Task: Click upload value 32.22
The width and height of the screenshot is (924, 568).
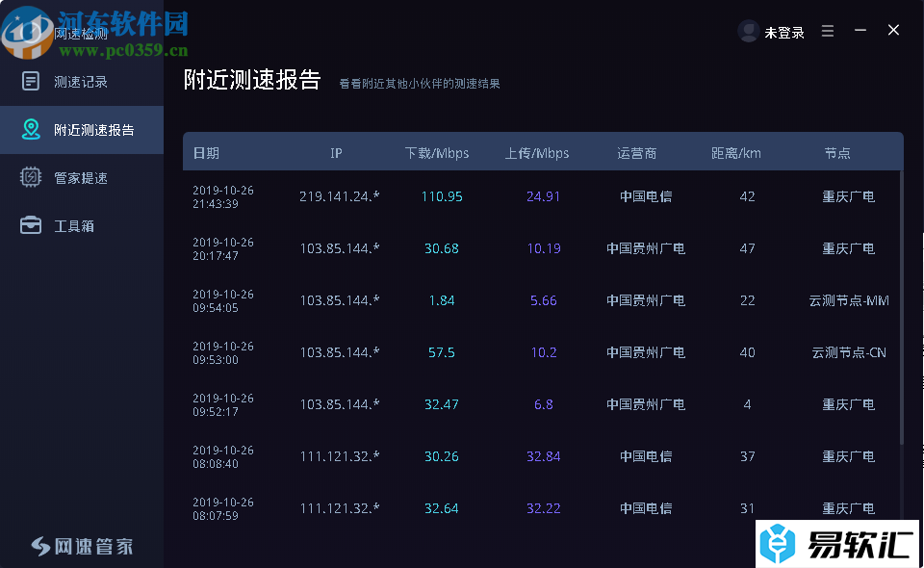Action: [x=543, y=508]
